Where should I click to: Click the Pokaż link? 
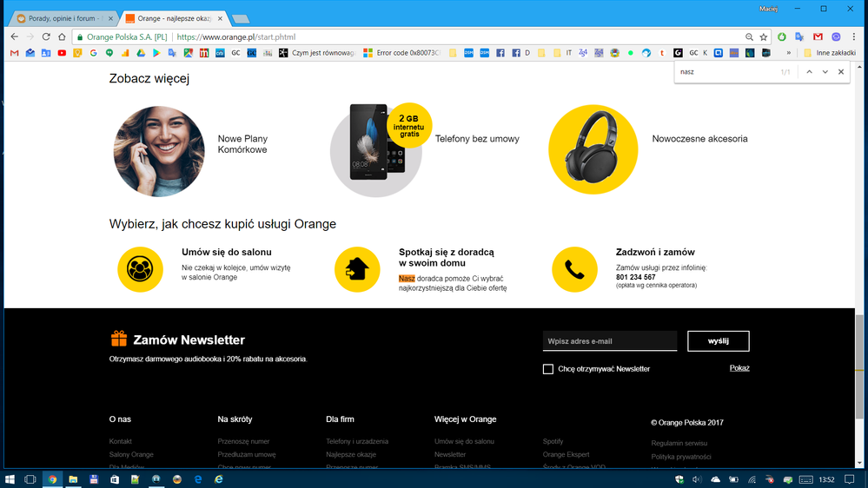739,368
